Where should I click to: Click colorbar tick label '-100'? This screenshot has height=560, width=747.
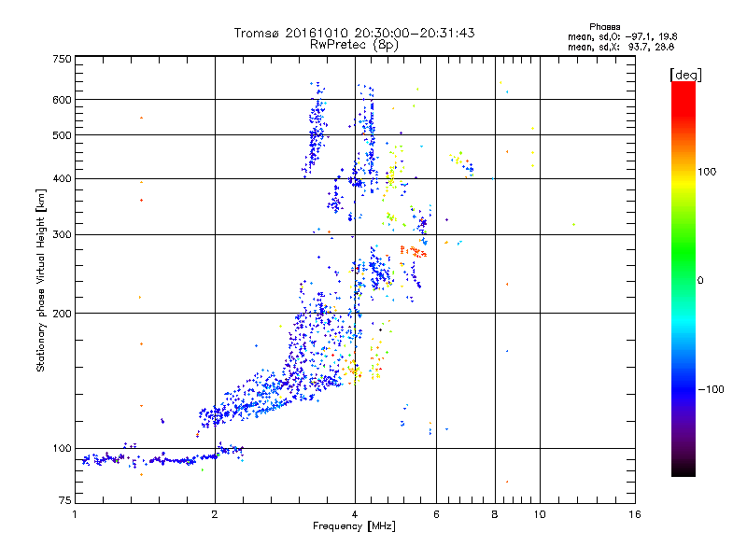coord(712,389)
